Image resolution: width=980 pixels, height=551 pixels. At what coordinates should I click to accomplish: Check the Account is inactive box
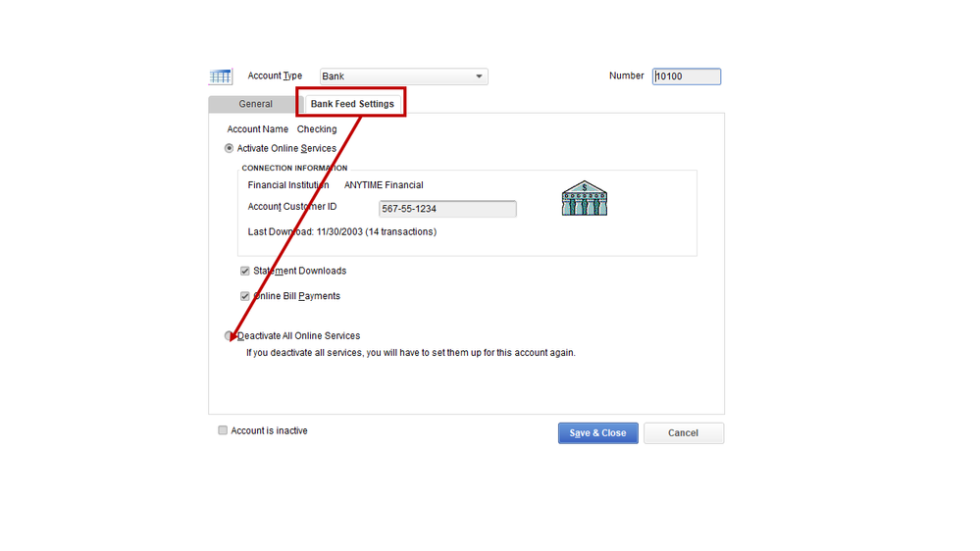pyautogui.click(x=223, y=430)
